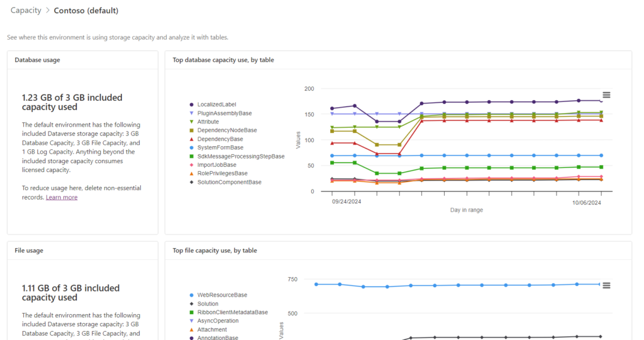
Task: Click DependencyBase red triangle legend icon
Action: 191,139
